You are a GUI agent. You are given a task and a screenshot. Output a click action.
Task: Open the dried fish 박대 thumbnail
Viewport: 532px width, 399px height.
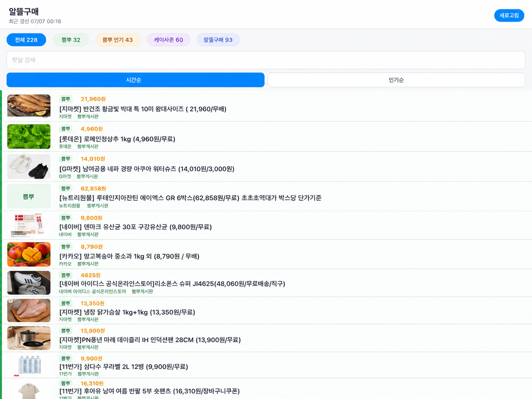pyautogui.click(x=29, y=106)
